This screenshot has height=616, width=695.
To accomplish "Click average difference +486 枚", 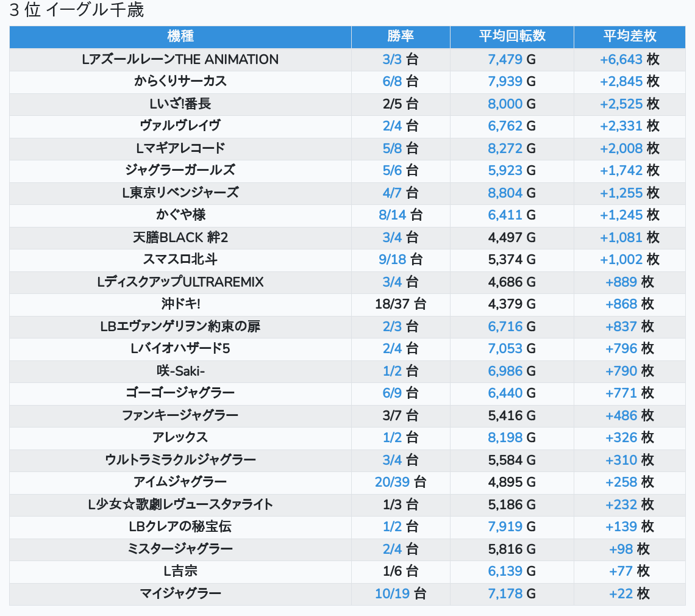I will (629, 415).
